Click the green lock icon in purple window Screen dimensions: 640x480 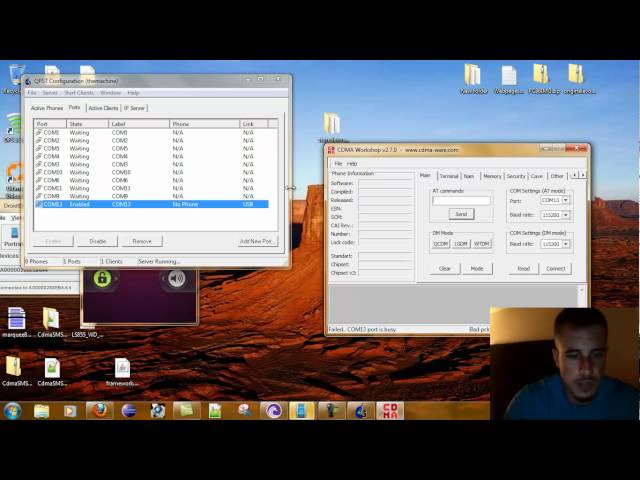click(102, 278)
